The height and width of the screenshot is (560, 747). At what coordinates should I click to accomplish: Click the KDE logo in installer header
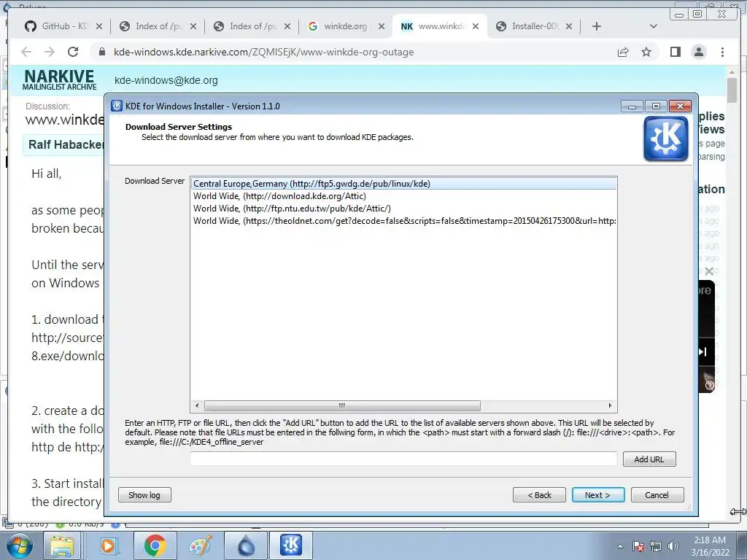click(665, 139)
